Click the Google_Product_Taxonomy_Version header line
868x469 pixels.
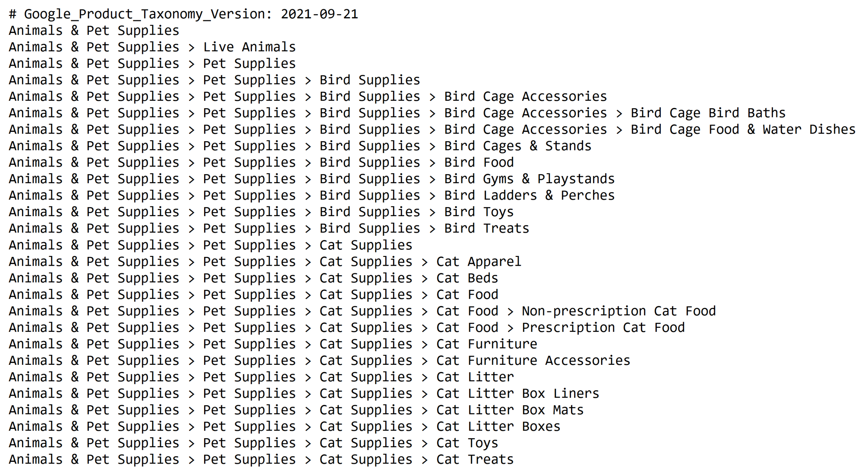(x=183, y=14)
